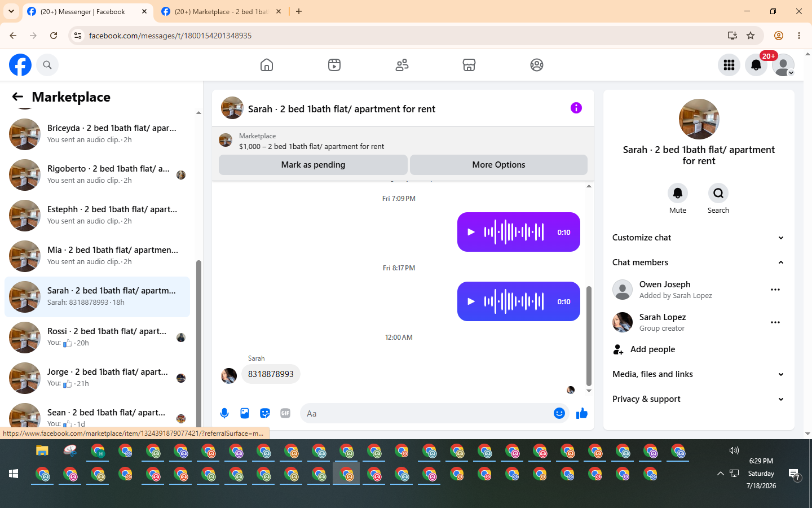Image resolution: width=812 pixels, height=508 pixels.
Task: Click the Mark as pending button
Action: point(313,165)
